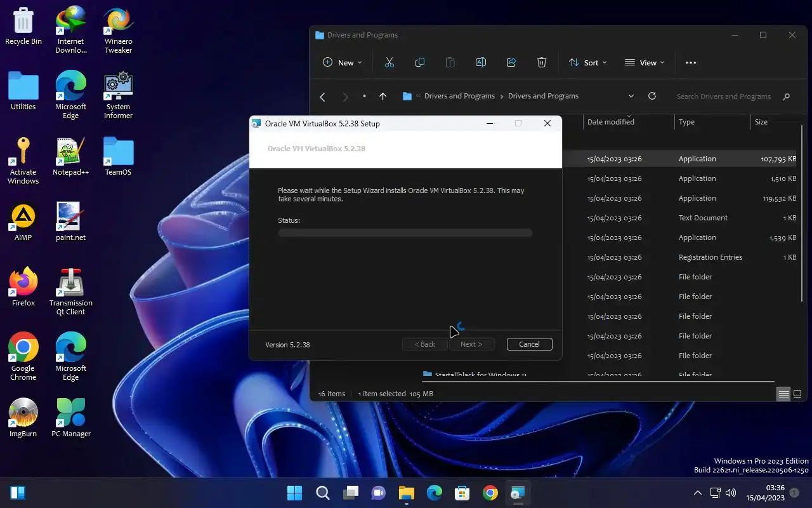Switch Explorer to details view layout

coord(783,394)
